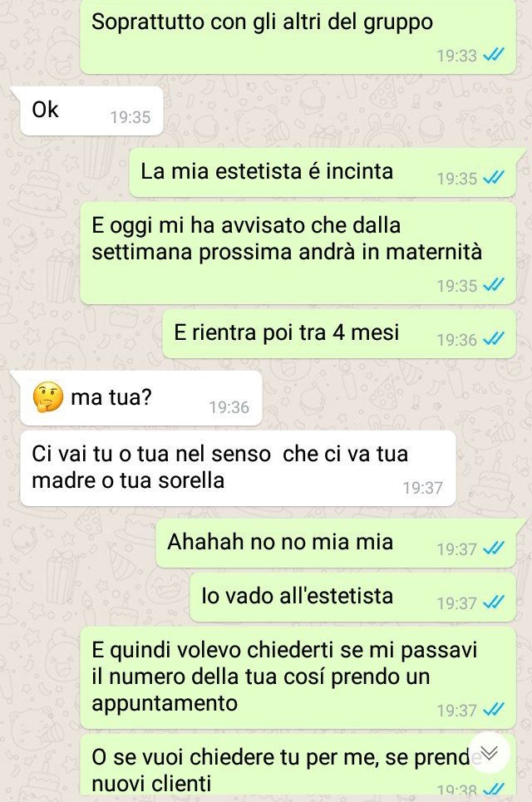Viewport: 532px width, 802px height.
Task: Tap read-receipt checkmarks on 'Soprattutto con gli altri'
Action: click(494, 55)
